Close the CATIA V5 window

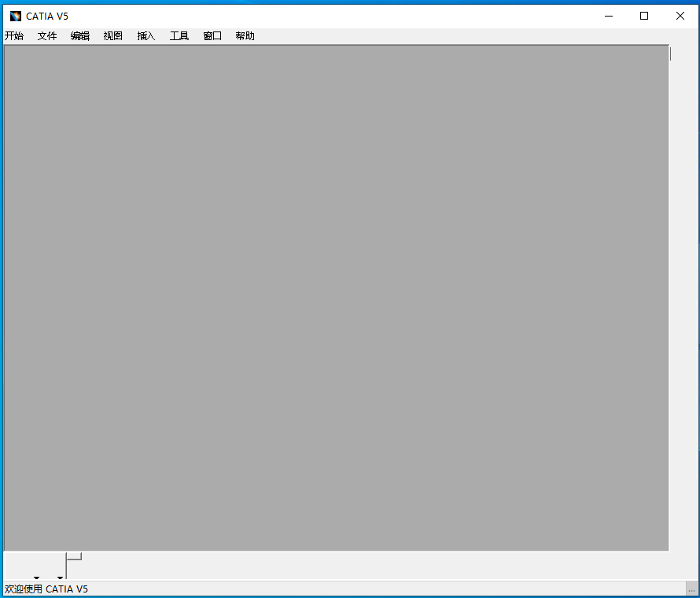coord(680,16)
